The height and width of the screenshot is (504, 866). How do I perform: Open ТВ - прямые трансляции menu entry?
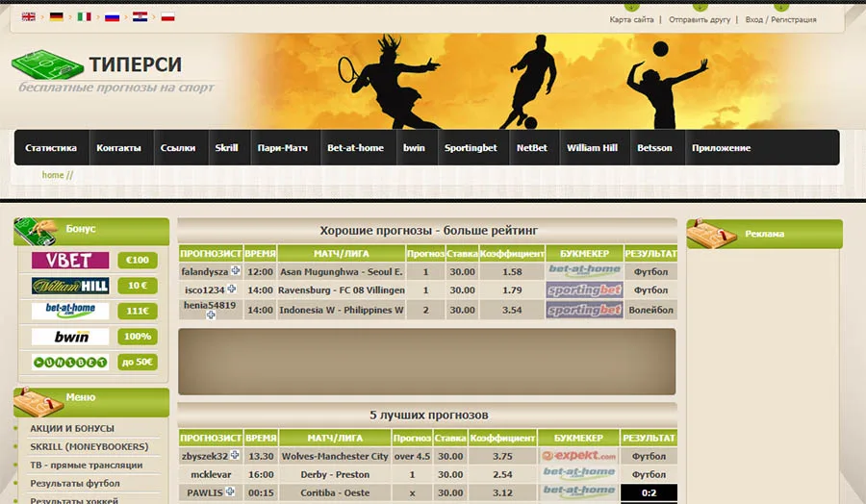(x=87, y=465)
